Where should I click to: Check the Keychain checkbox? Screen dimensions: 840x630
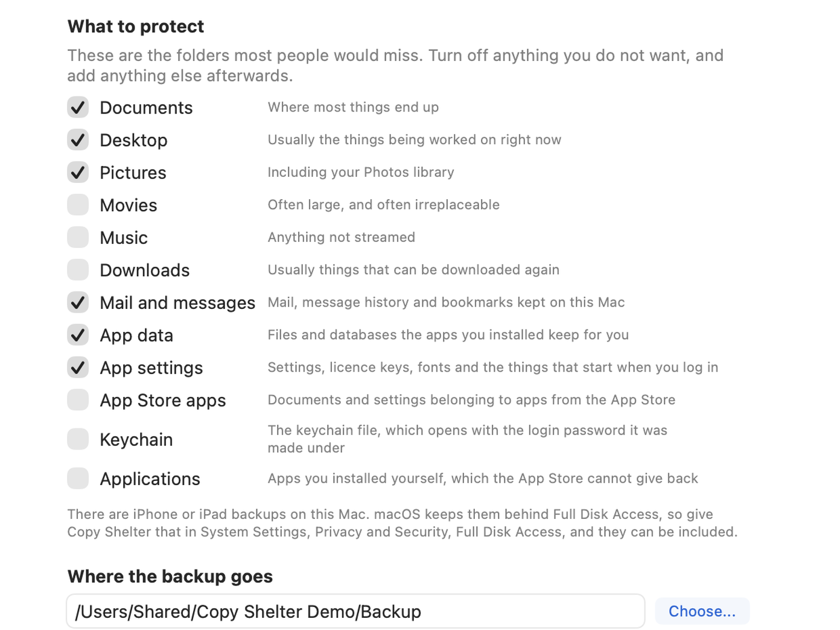click(78, 439)
